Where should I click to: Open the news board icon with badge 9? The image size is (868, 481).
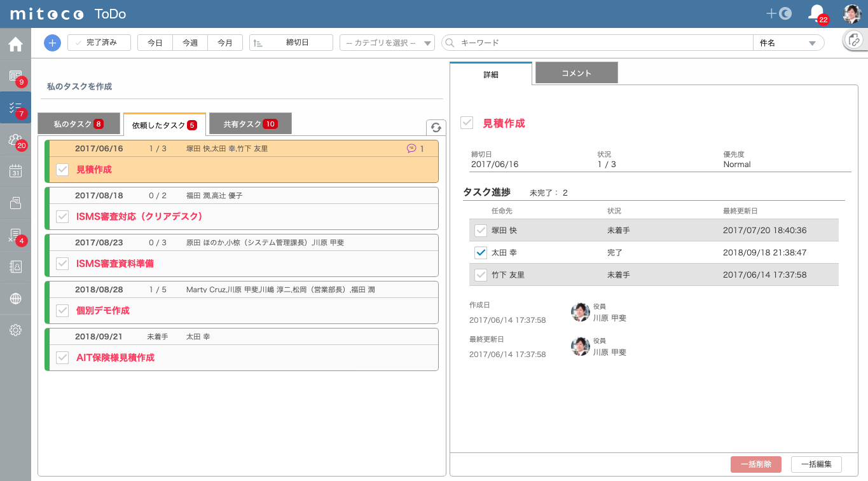pos(15,76)
